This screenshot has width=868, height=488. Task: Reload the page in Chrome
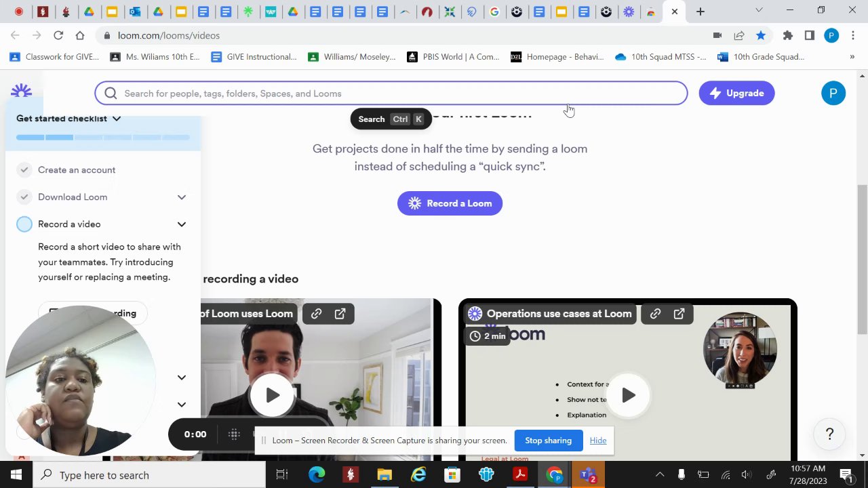[x=58, y=35]
